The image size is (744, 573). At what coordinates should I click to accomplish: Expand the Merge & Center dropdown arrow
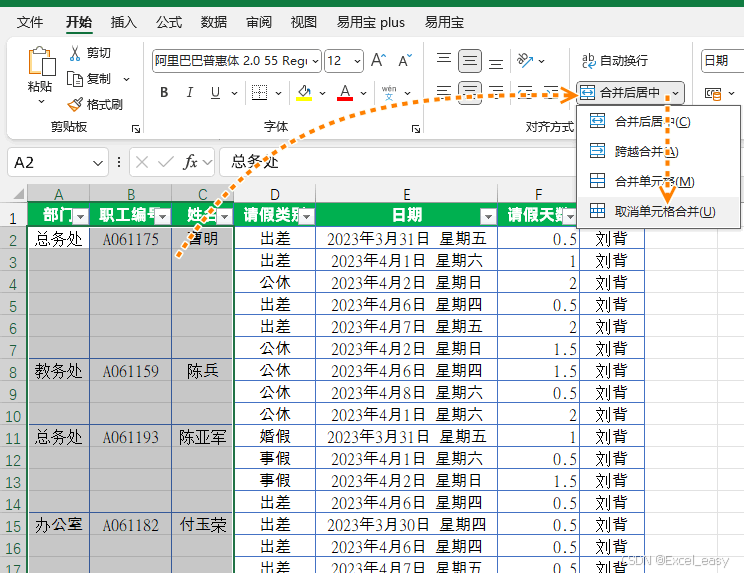click(x=675, y=93)
